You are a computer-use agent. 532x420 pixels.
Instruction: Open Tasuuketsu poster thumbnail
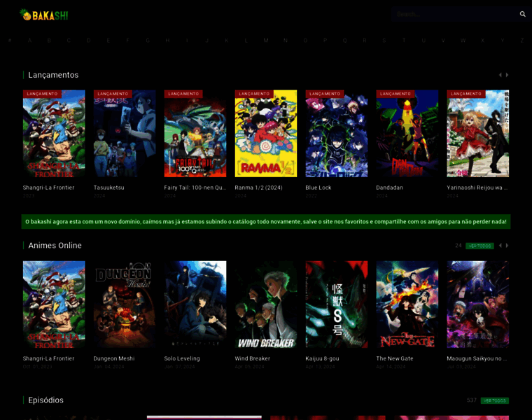(125, 133)
